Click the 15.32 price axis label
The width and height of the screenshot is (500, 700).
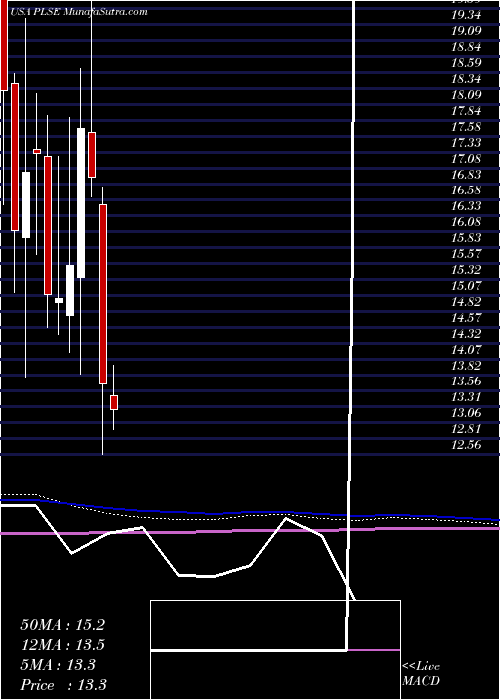click(x=466, y=270)
